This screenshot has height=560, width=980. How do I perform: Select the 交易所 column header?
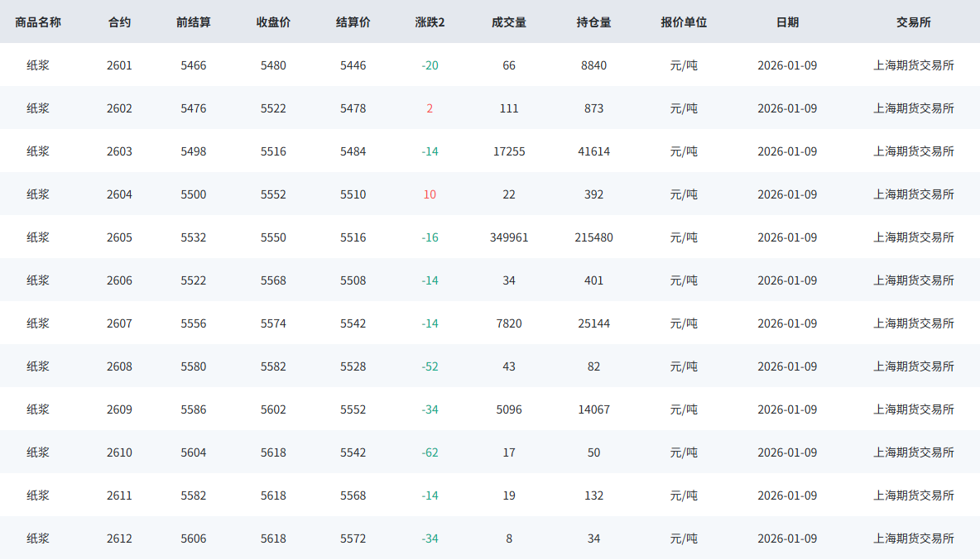point(913,22)
